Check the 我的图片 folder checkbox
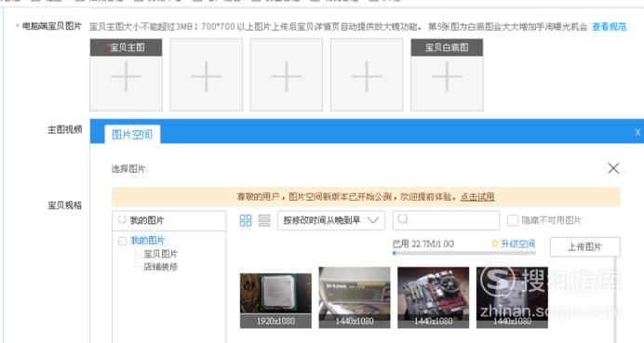644x343 pixels. 122,241
